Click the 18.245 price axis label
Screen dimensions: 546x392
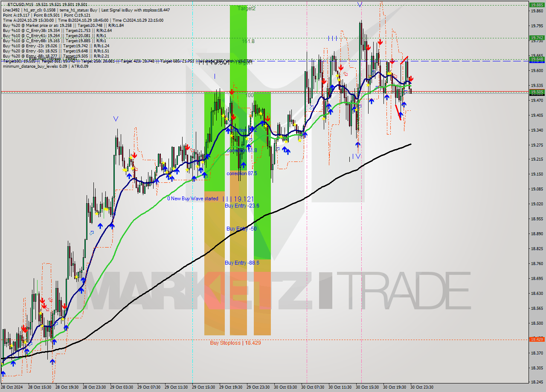537,382
